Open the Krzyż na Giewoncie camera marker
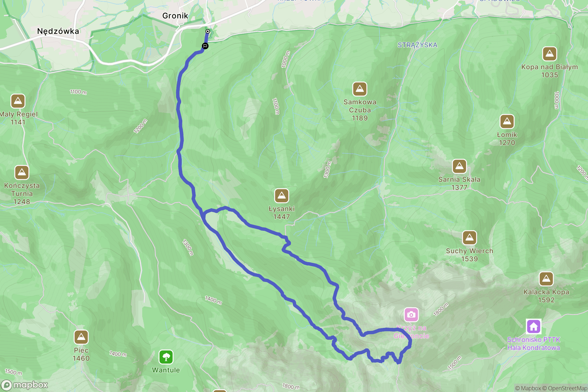Image resolution: width=588 pixels, height=392 pixels. click(x=411, y=315)
